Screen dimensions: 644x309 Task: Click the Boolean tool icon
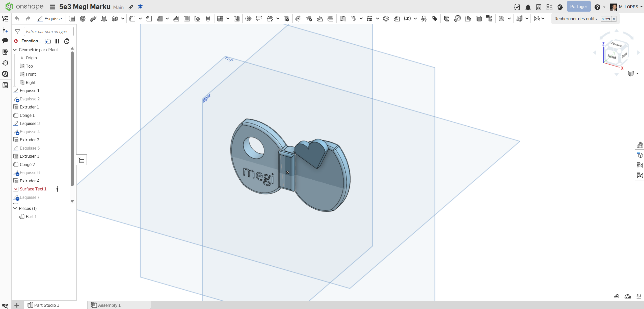click(248, 19)
